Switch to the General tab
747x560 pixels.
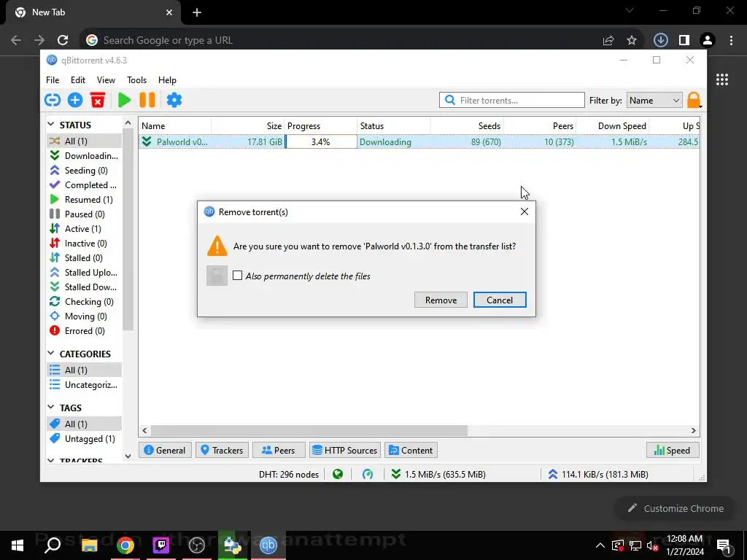(x=165, y=450)
